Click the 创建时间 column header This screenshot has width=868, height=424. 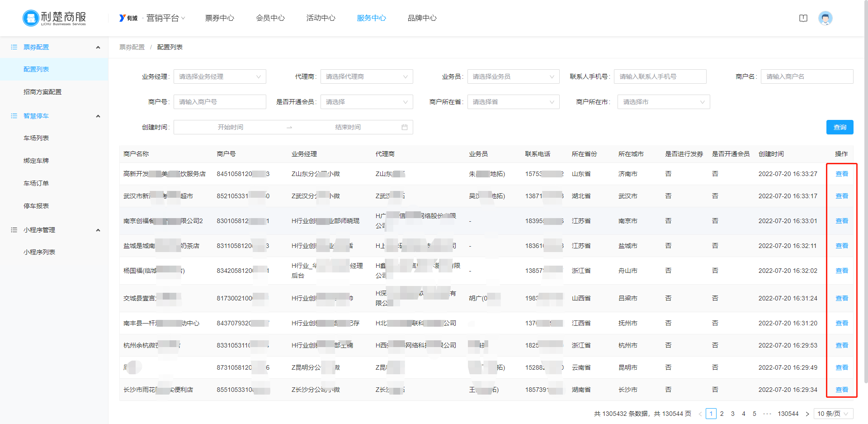771,154
